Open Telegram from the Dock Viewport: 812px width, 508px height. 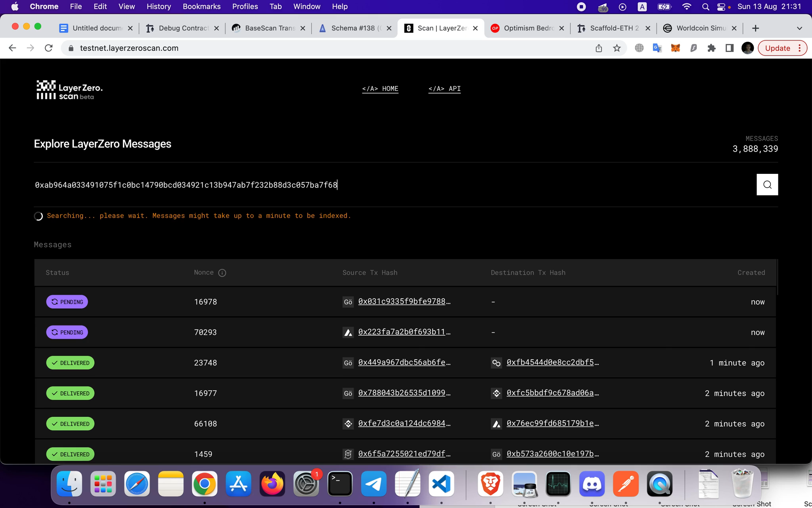coord(373,484)
